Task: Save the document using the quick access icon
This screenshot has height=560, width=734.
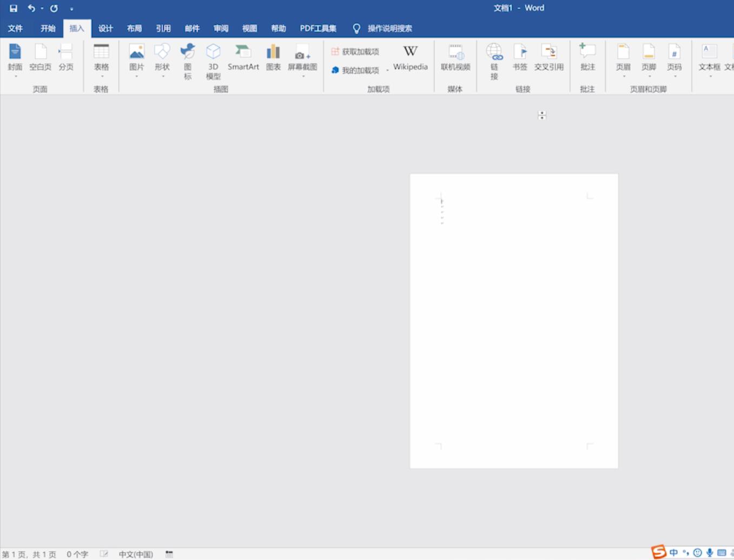Action: click(14, 8)
